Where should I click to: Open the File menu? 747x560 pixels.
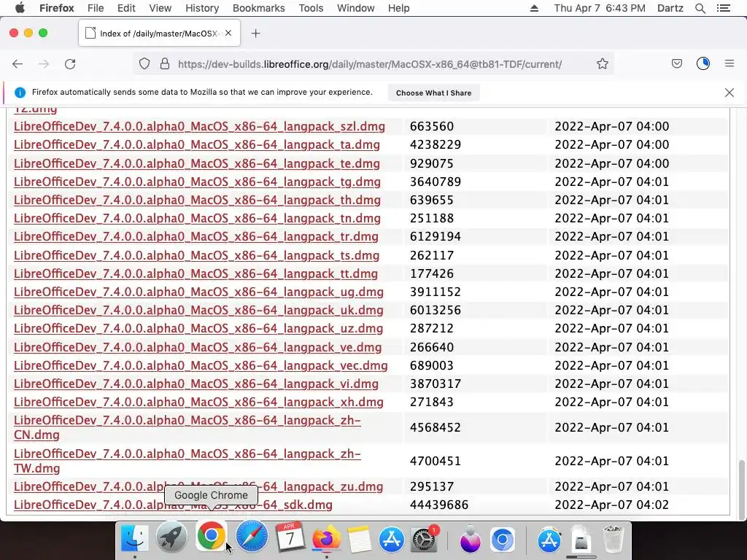[x=96, y=8]
